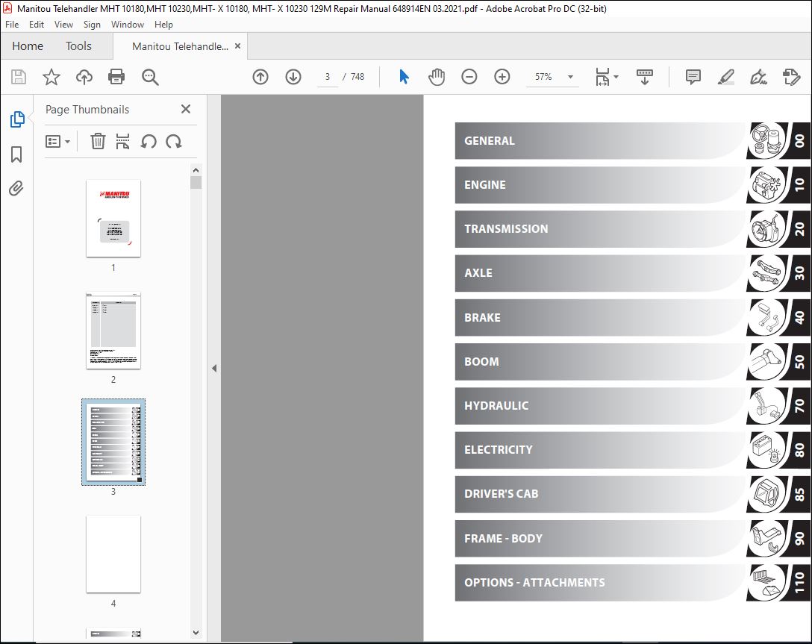812x644 pixels.
Task: Select page 3 thumbnail
Action: point(113,442)
